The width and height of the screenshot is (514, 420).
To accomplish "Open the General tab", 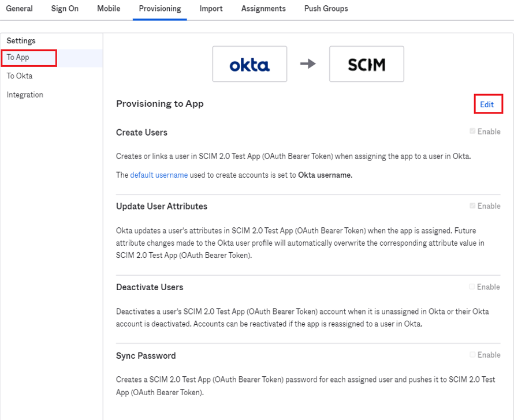I will (19, 9).
